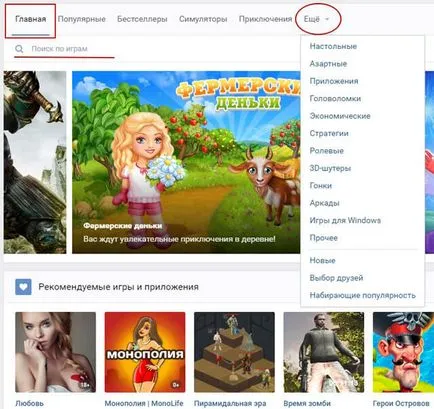The width and height of the screenshot is (434, 409).
Task: Open the Прочее category
Action: (x=324, y=238)
